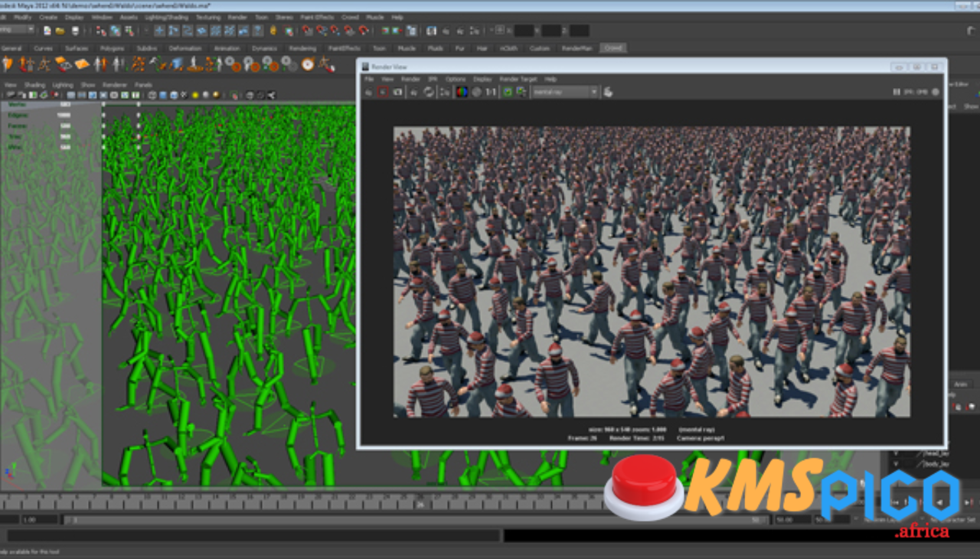Click the remove image icon in Render View

(521, 92)
